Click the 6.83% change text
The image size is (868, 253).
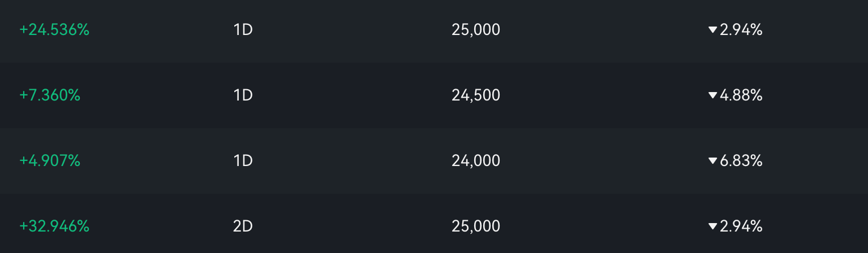coord(741,161)
